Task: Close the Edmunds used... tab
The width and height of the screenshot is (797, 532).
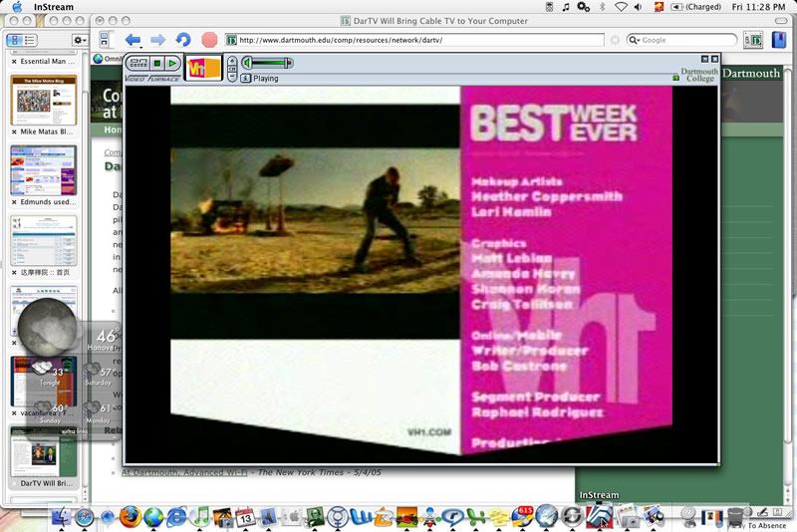Action: tap(14, 202)
